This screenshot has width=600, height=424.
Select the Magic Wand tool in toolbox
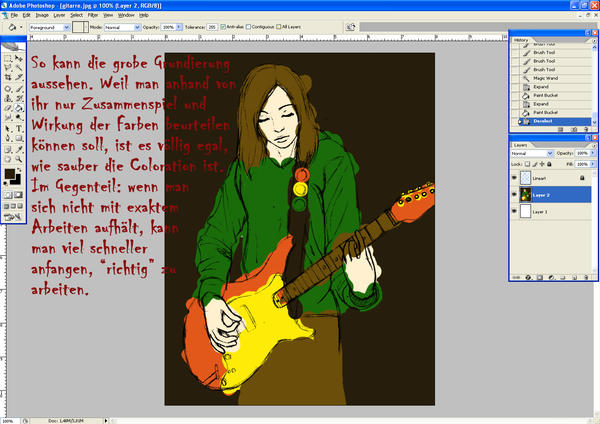(x=18, y=68)
